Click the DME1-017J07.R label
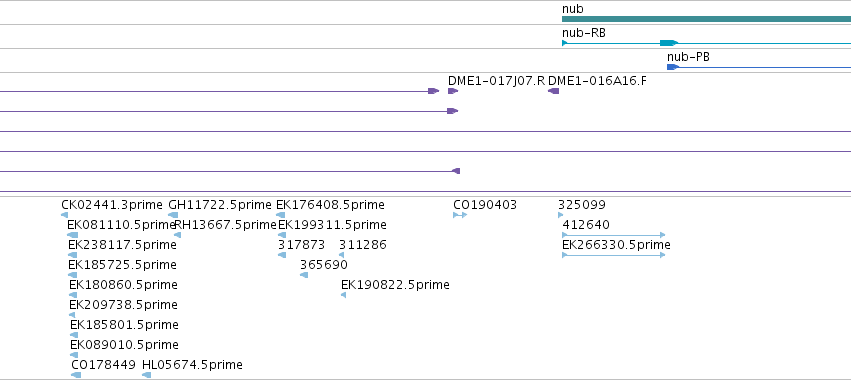Screen dimensions: 851x380 coord(496,81)
